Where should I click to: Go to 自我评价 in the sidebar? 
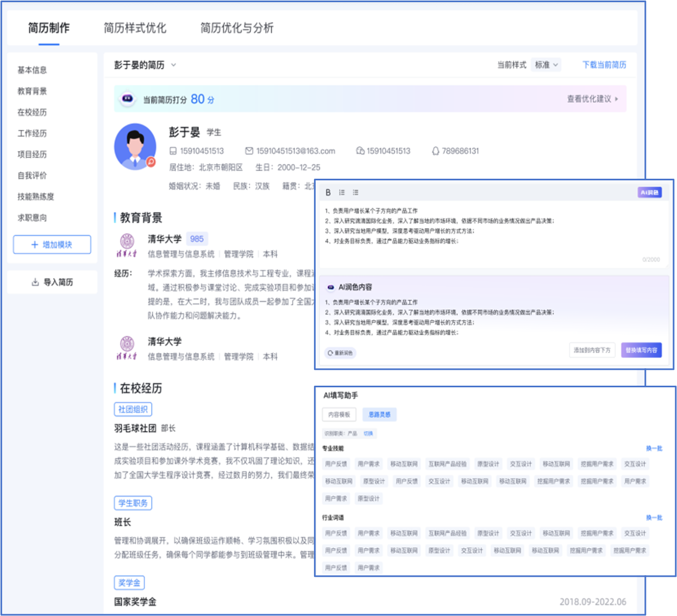[x=32, y=175]
